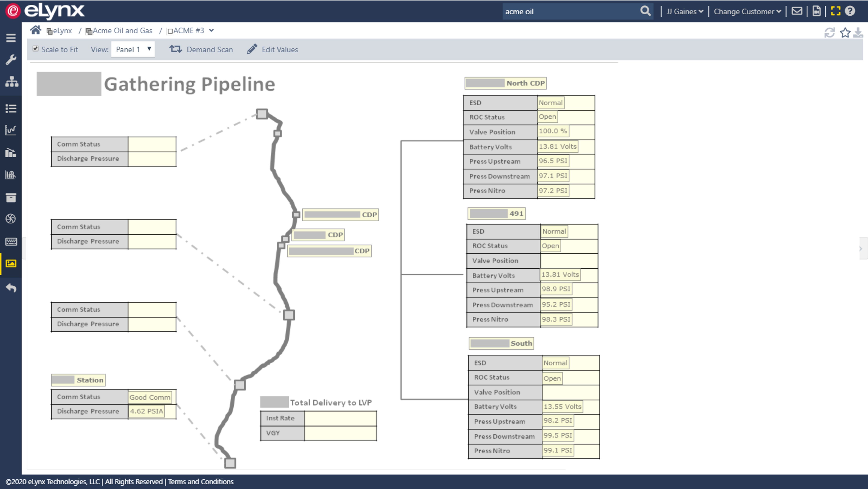Click the refresh icon near star
This screenshot has width=868, height=489.
click(x=829, y=33)
